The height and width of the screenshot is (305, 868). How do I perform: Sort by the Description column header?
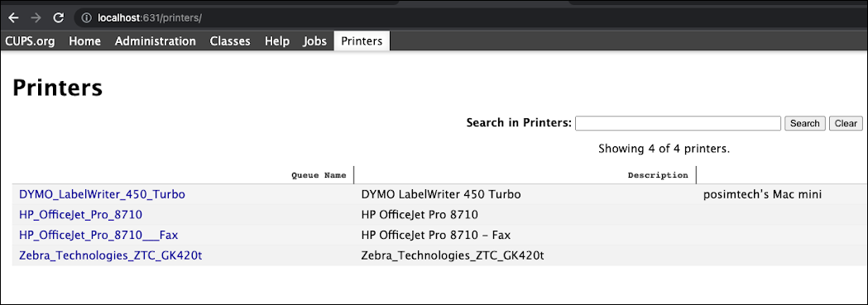point(658,175)
